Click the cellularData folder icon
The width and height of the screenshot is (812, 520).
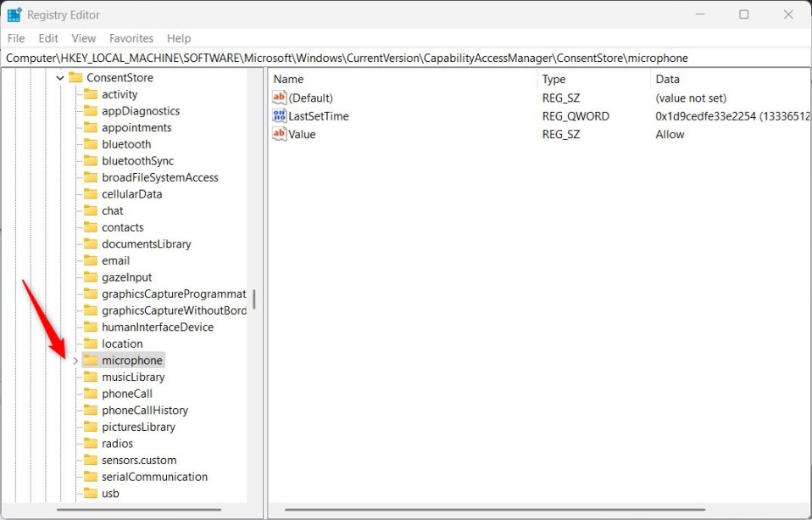[x=91, y=193]
